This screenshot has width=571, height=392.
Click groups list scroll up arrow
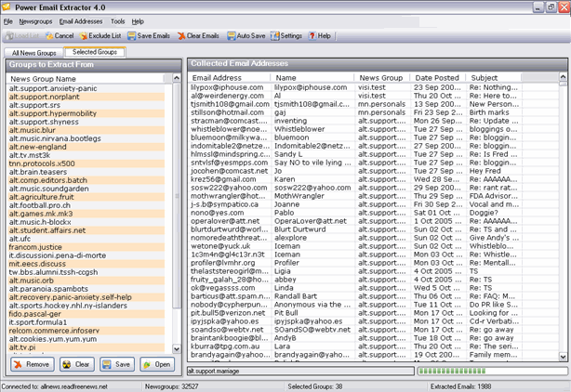point(177,78)
